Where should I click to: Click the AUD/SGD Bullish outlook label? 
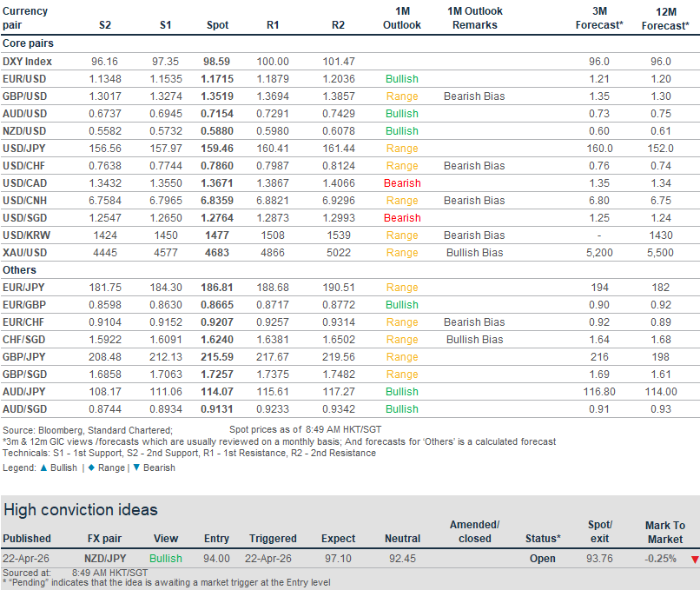[x=401, y=409]
